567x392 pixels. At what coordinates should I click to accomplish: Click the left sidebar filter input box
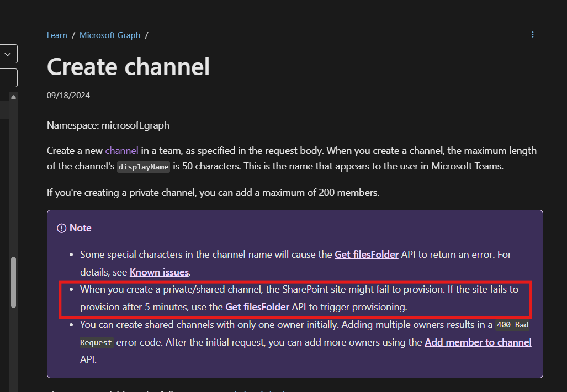(7, 78)
